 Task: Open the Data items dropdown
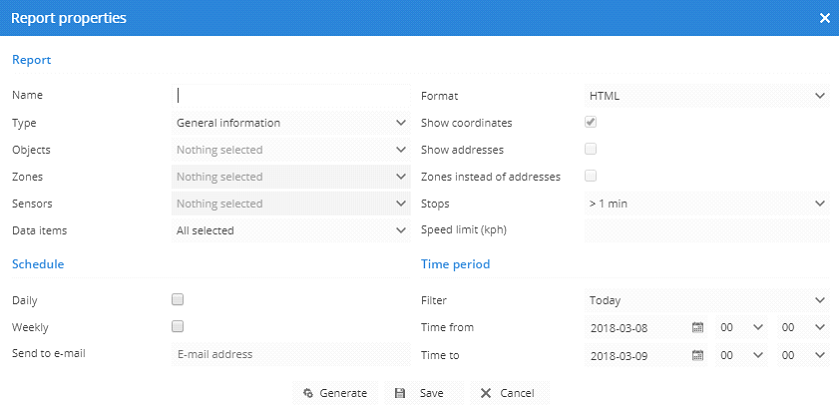[x=290, y=231]
